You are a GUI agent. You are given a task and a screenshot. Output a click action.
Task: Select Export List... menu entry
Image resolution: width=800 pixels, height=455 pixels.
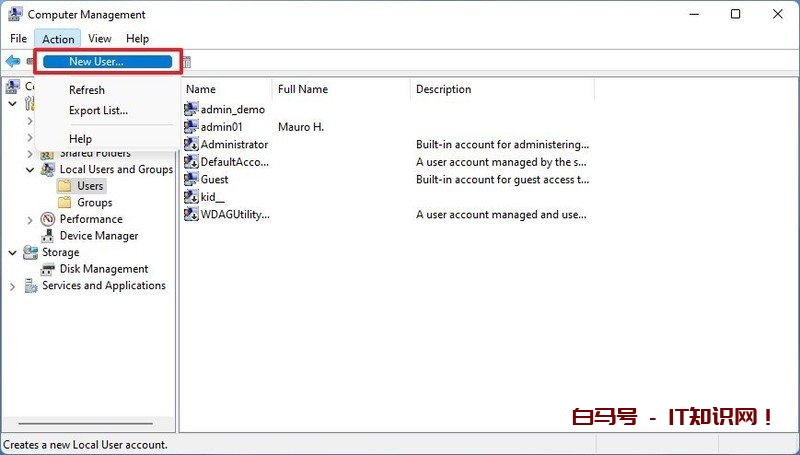[98, 110]
